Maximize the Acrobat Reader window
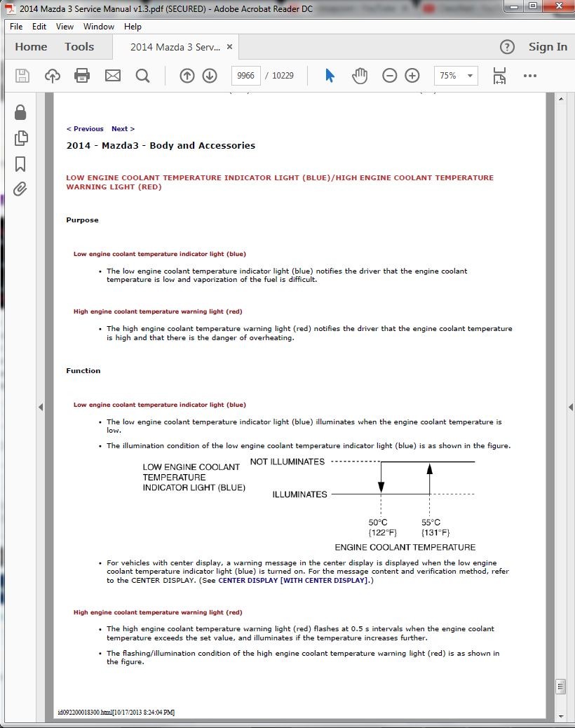This screenshot has width=575, height=728. [533, 6]
